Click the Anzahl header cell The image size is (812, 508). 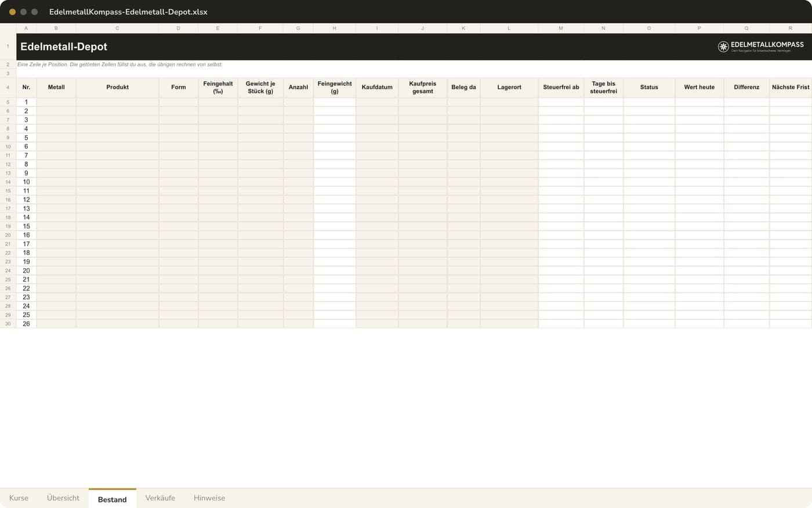click(298, 87)
